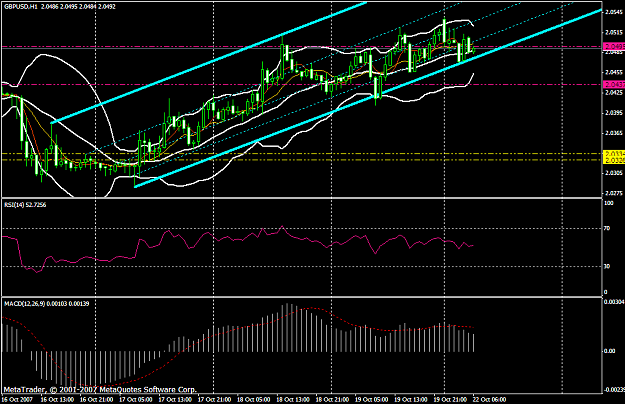625x404 pixels.
Task: Click the 22 Oct 06:00 time label
Action: pyautogui.click(x=489, y=399)
